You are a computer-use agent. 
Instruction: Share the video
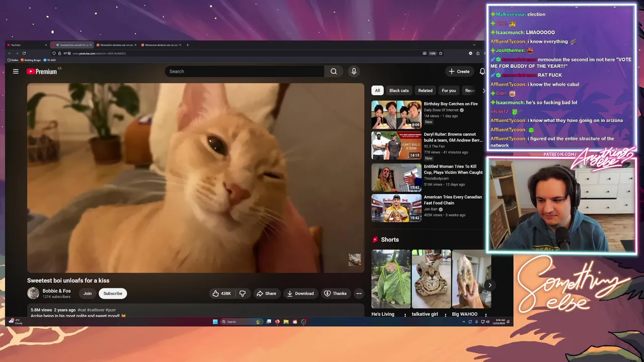267,294
